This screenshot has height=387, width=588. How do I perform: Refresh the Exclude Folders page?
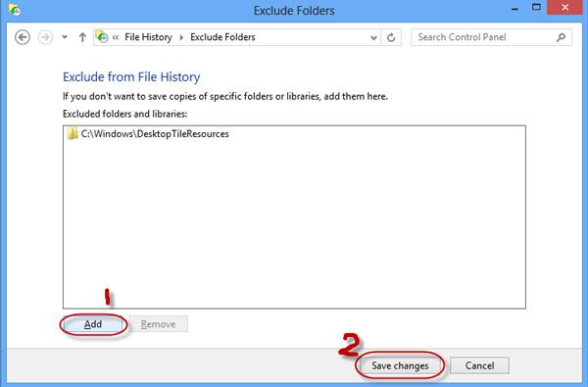pos(391,37)
